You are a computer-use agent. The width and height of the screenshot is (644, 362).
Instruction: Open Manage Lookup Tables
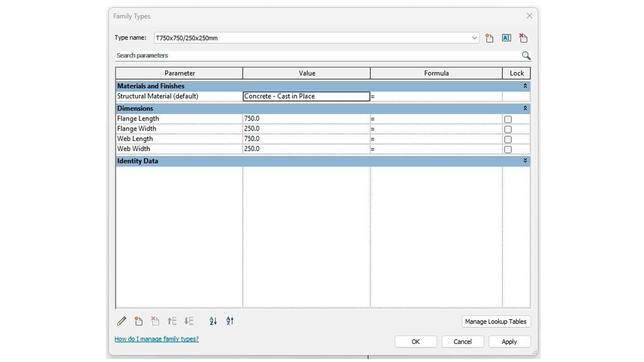[x=496, y=321]
